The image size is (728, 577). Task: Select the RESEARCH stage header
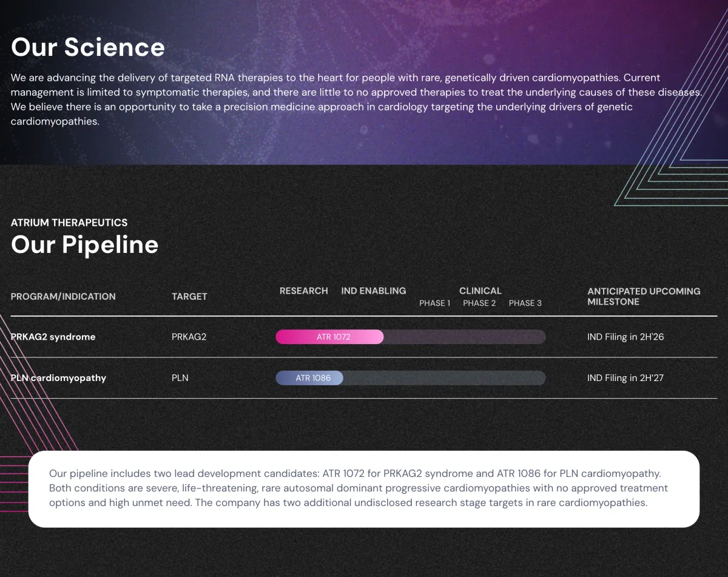point(303,291)
